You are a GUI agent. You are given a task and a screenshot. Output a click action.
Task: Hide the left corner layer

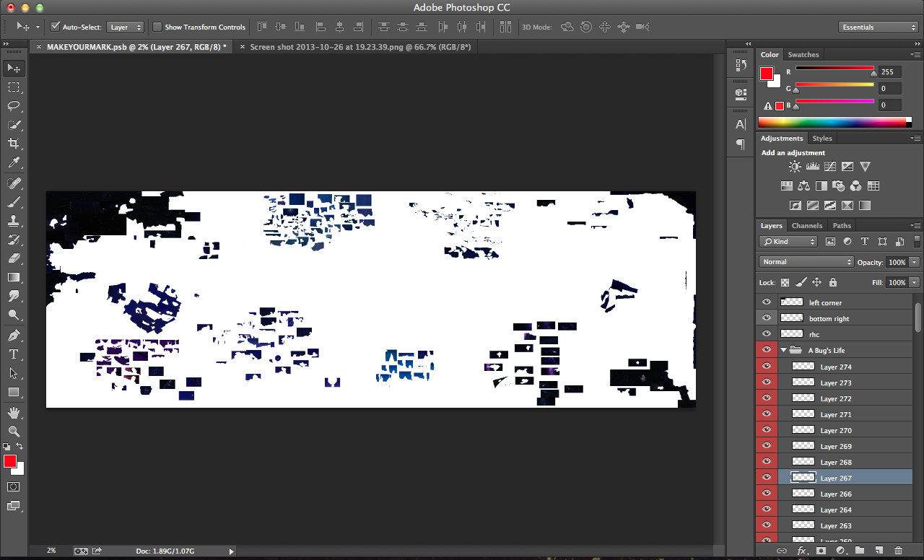pos(767,302)
